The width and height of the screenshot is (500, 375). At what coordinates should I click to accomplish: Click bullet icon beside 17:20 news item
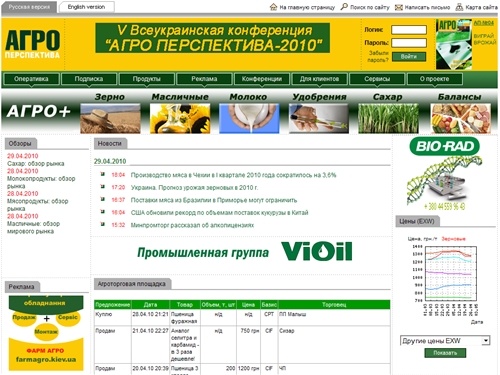(x=103, y=187)
